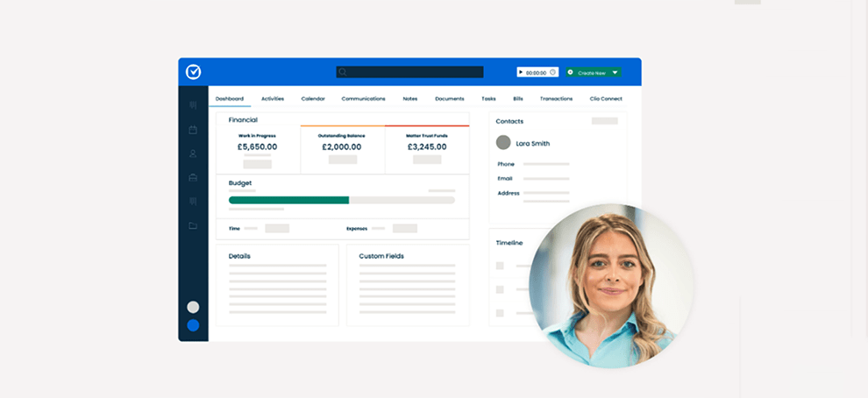Switch to the Transactions tab
Viewport: 868px width, 398px height.
tap(557, 98)
